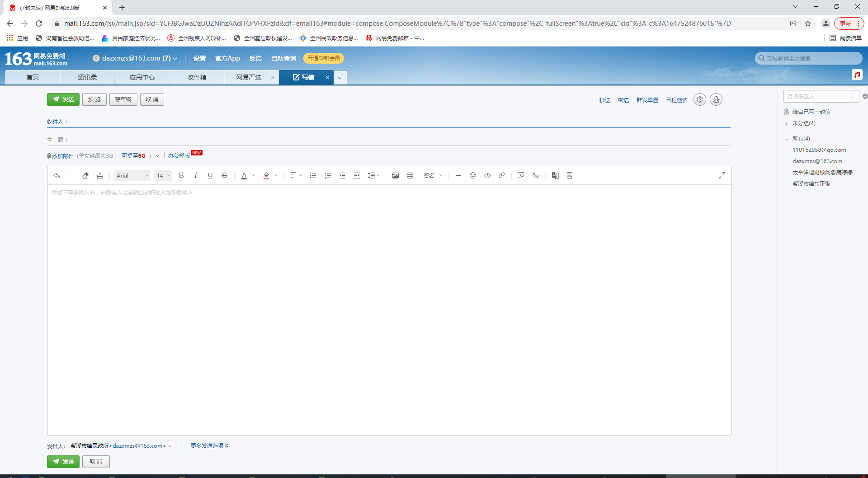Click the eraser clear-formatting icon

(x=85, y=176)
